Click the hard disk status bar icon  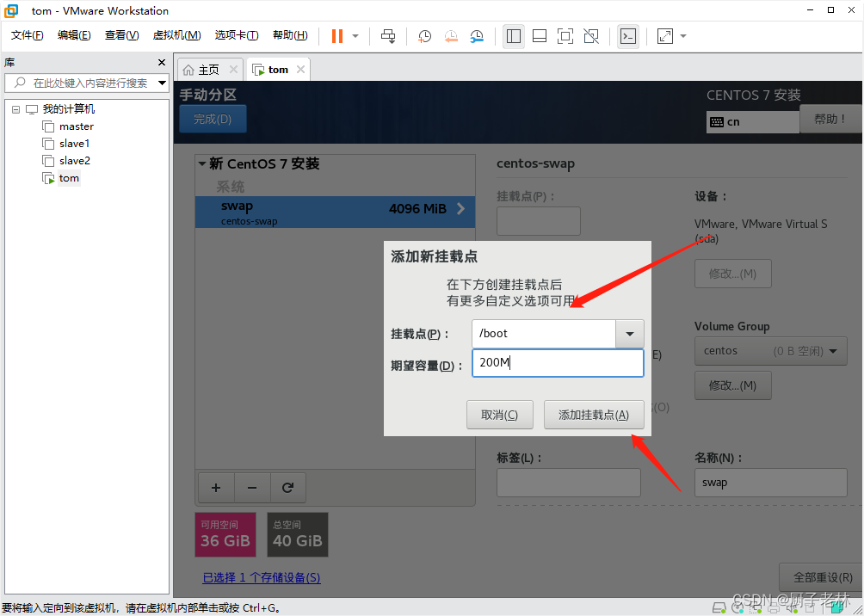coord(719,608)
